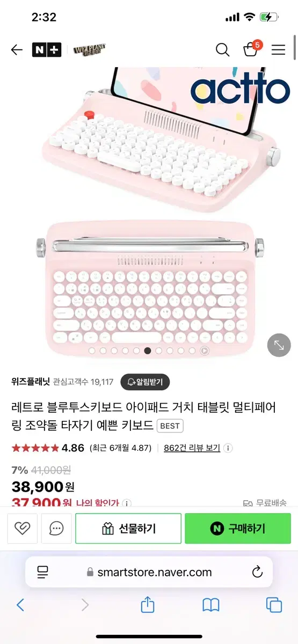Open the search magnifier icon
298x644 pixels.
[x=222, y=50]
